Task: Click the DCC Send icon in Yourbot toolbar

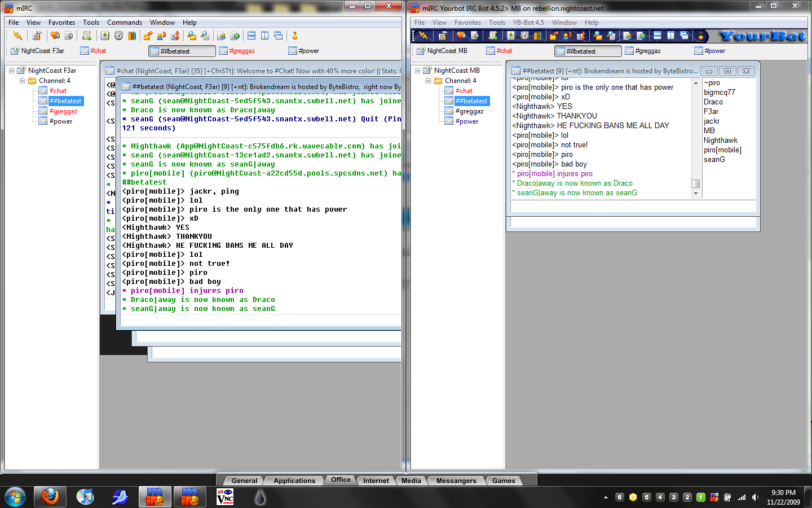Action: point(554,36)
